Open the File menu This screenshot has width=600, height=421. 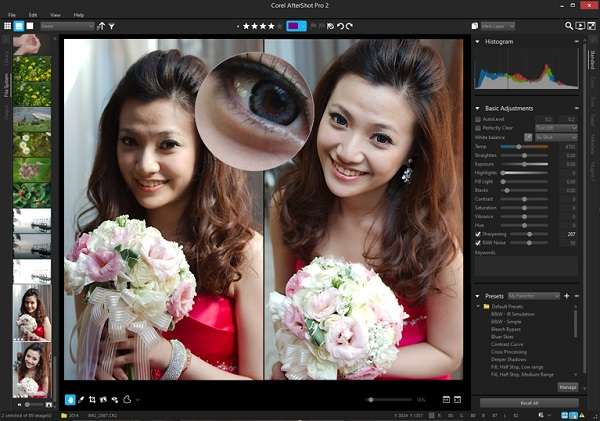click(x=12, y=15)
